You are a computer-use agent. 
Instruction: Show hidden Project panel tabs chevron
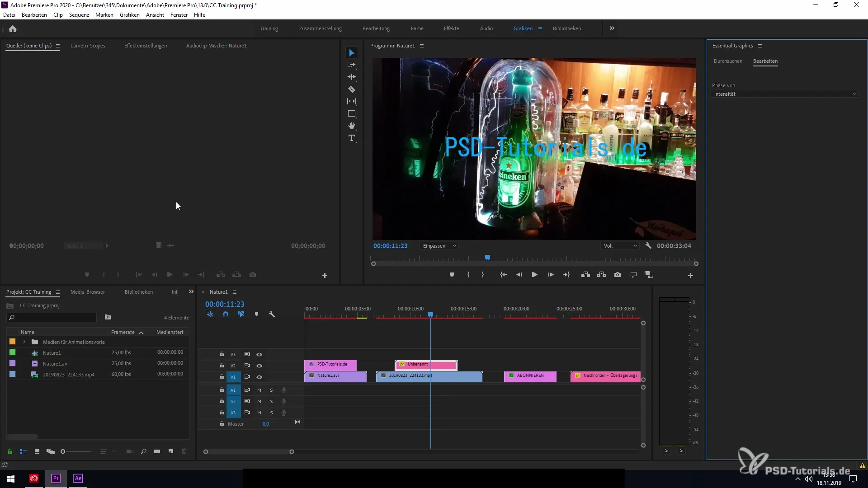[191, 292]
